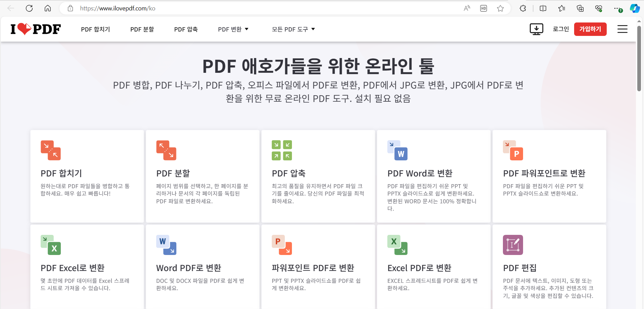This screenshot has width=644, height=309.
Task: Click the desktop app download icon
Action: pos(536,29)
